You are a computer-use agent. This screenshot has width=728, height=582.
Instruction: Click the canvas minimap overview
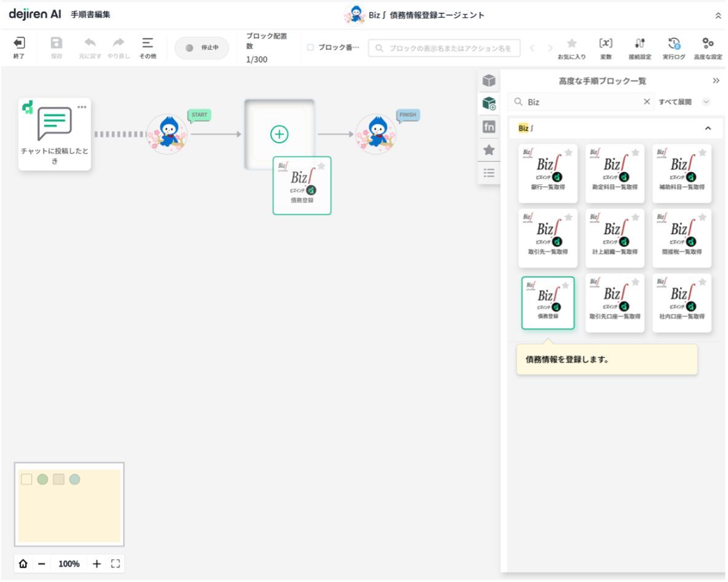69,505
